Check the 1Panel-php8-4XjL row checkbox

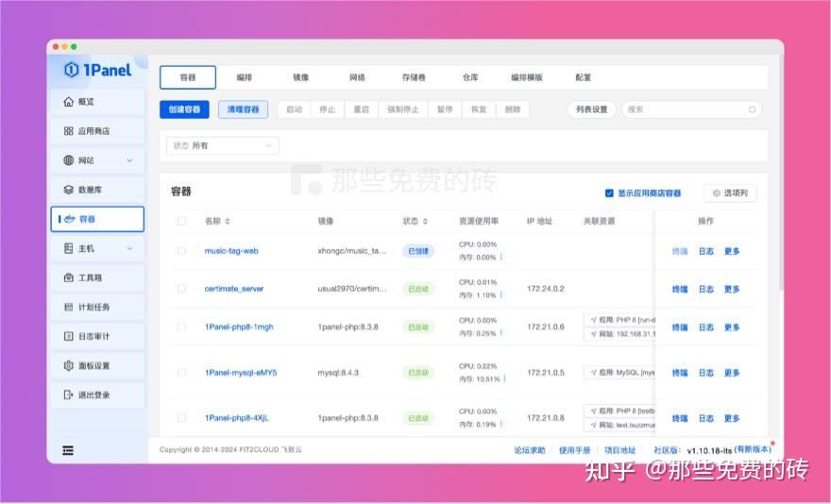click(x=181, y=418)
